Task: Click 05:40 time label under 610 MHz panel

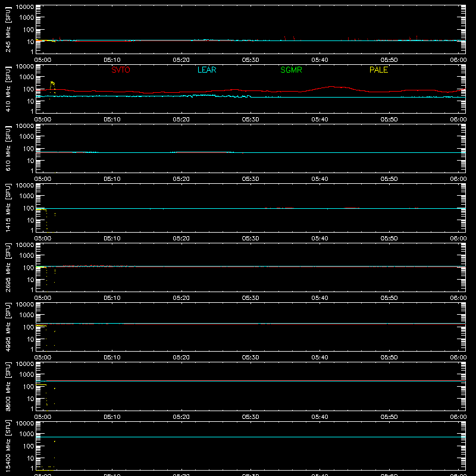Action: [x=320, y=179]
